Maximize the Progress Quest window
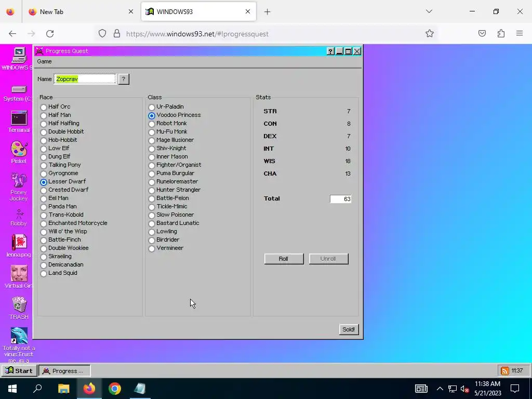This screenshot has width=532, height=399. click(348, 51)
